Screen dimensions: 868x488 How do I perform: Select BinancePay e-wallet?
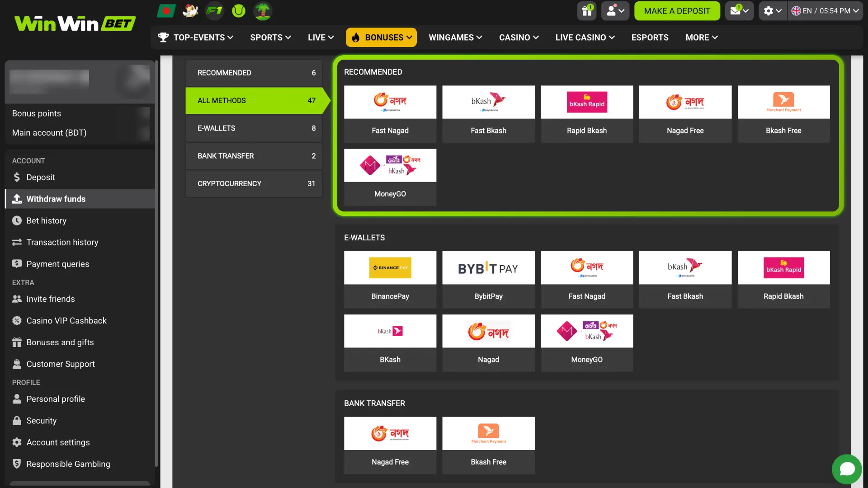click(x=390, y=280)
